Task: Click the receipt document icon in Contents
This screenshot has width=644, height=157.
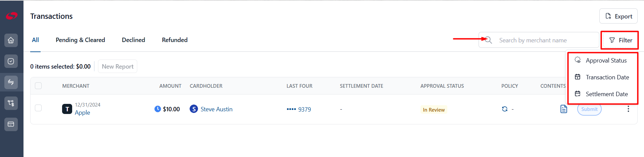Action: (564, 109)
